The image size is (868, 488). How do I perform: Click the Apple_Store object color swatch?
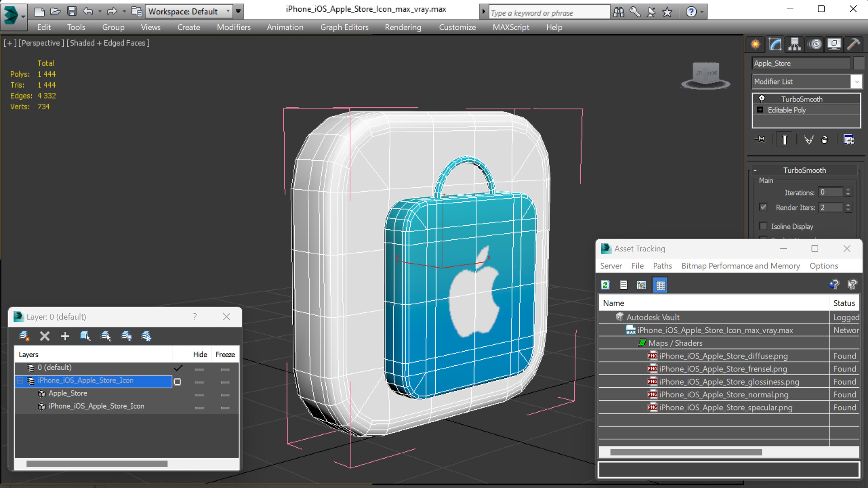coord(859,63)
